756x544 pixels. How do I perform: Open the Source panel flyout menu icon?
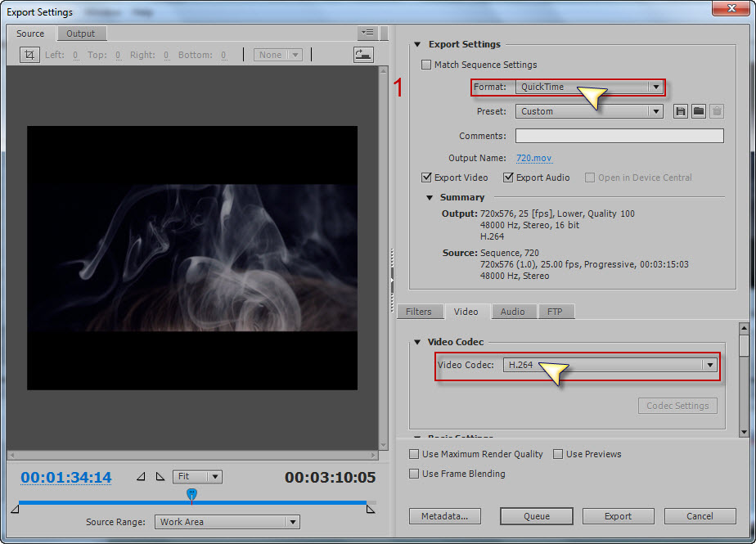[x=367, y=33]
